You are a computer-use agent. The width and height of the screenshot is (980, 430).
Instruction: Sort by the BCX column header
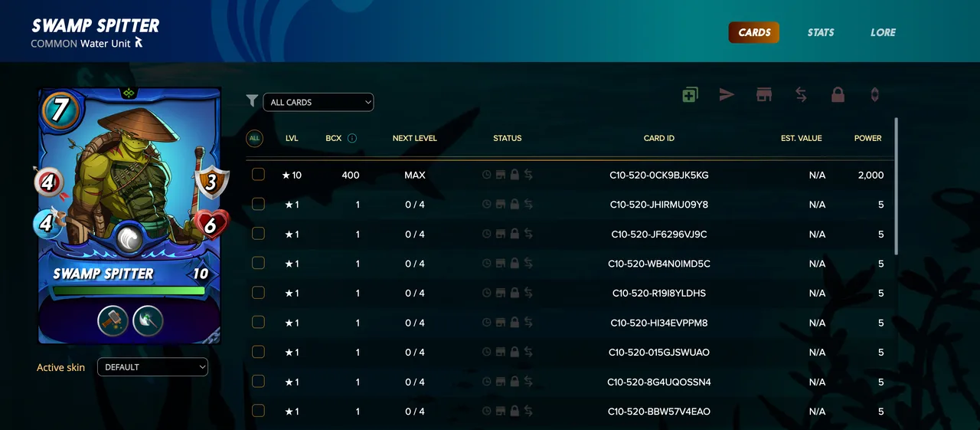[333, 139]
